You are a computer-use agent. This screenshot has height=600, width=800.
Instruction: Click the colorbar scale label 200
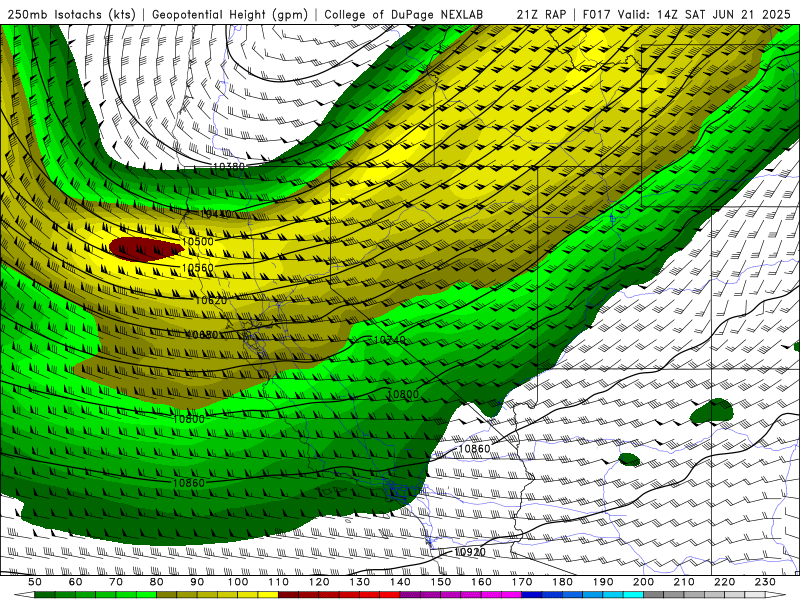point(644,582)
